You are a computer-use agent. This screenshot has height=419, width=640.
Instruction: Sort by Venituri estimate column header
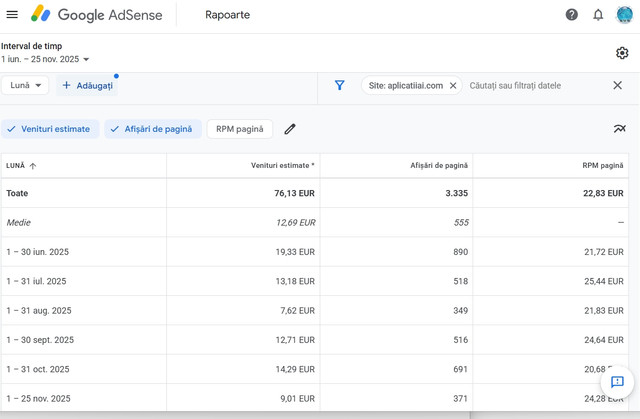pyautogui.click(x=282, y=165)
